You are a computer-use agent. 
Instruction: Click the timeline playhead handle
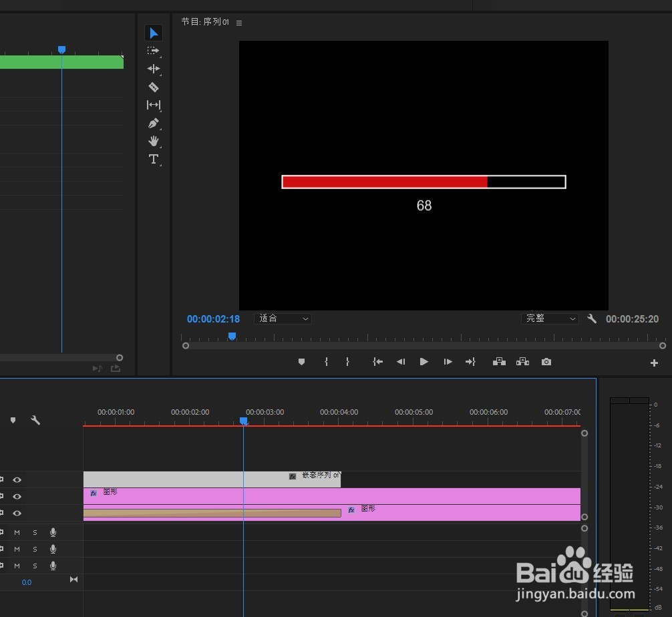pyautogui.click(x=243, y=421)
